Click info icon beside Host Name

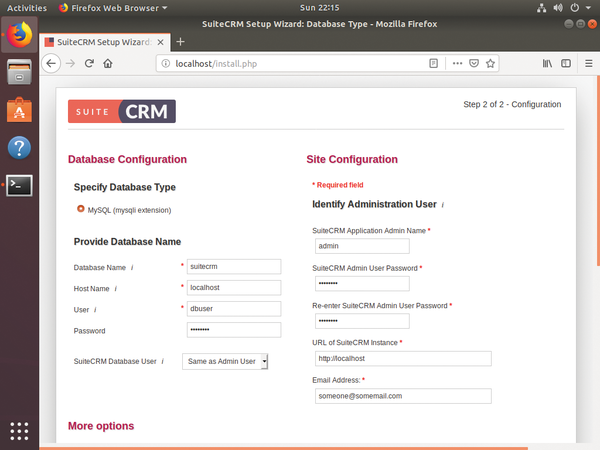click(116, 289)
